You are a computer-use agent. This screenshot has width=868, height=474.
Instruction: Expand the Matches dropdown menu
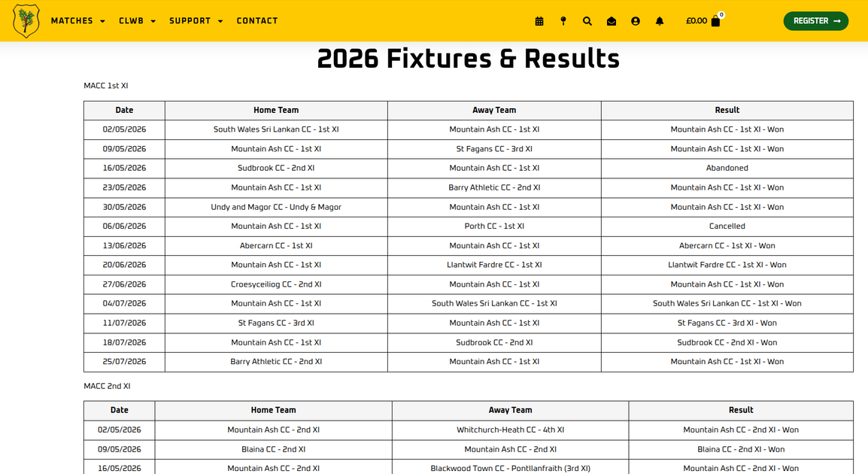[x=78, y=21]
